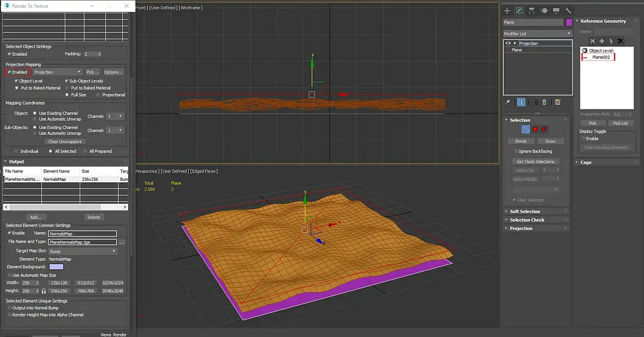The width and height of the screenshot is (644, 337).
Task: Check Render Height Map into Alpha Channel
Action: [9, 315]
